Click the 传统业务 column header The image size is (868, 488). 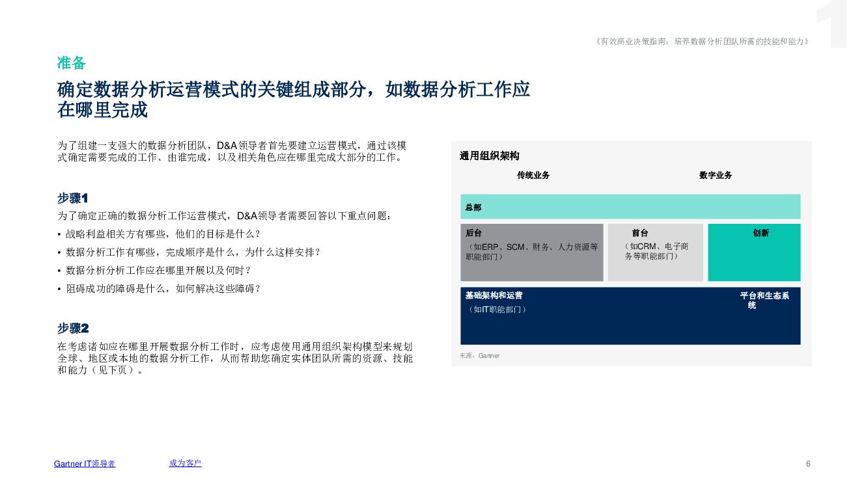click(x=533, y=175)
